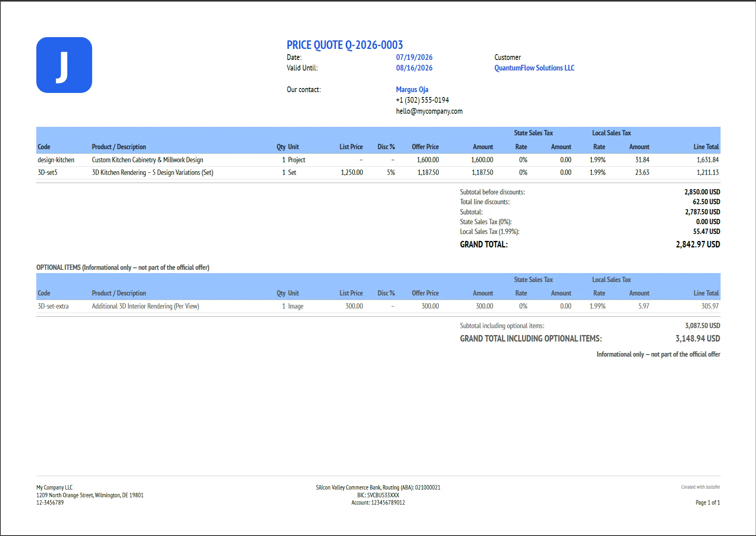The height and width of the screenshot is (536, 756).
Task: Click Additional 3D Interior Rendering (Per View) description
Action: pos(145,306)
